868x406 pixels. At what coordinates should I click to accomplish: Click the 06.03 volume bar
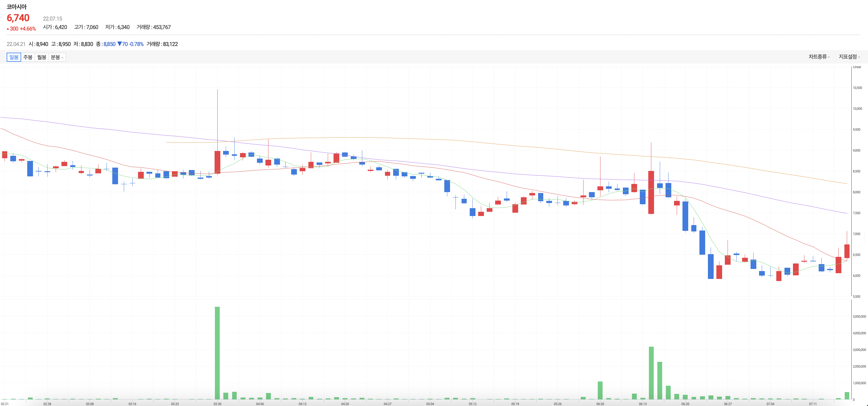[x=600, y=390]
